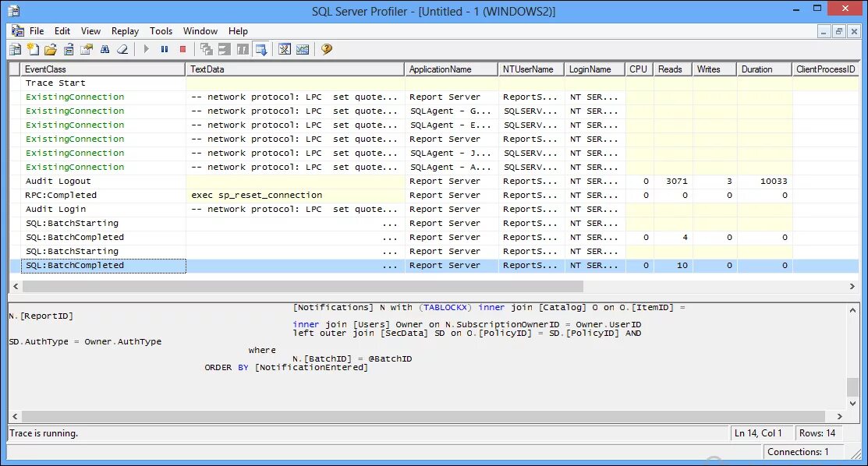This screenshot has height=466, width=868.
Task: Select the highlighted SQL:BatchCompleted row
Action: tap(434, 266)
